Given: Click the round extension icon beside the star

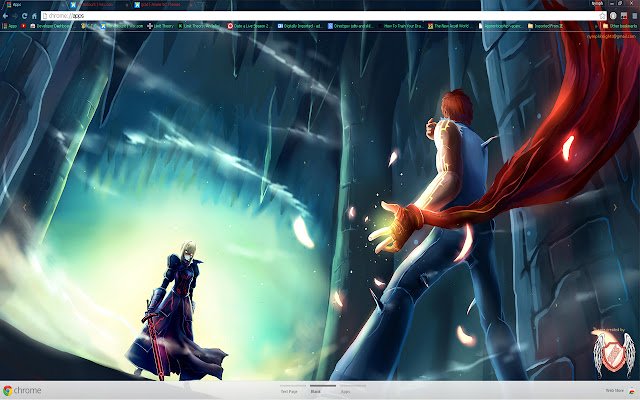Looking at the screenshot, I should pyautogui.click(x=613, y=16).
